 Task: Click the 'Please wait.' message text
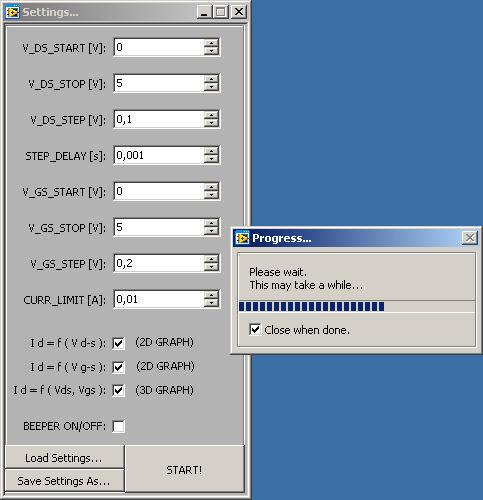278,272
